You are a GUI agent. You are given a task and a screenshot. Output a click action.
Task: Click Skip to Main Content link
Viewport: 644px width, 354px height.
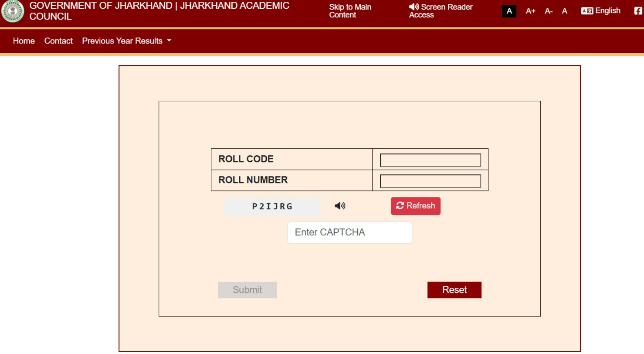pyautogui.click(x=350, y=11)
